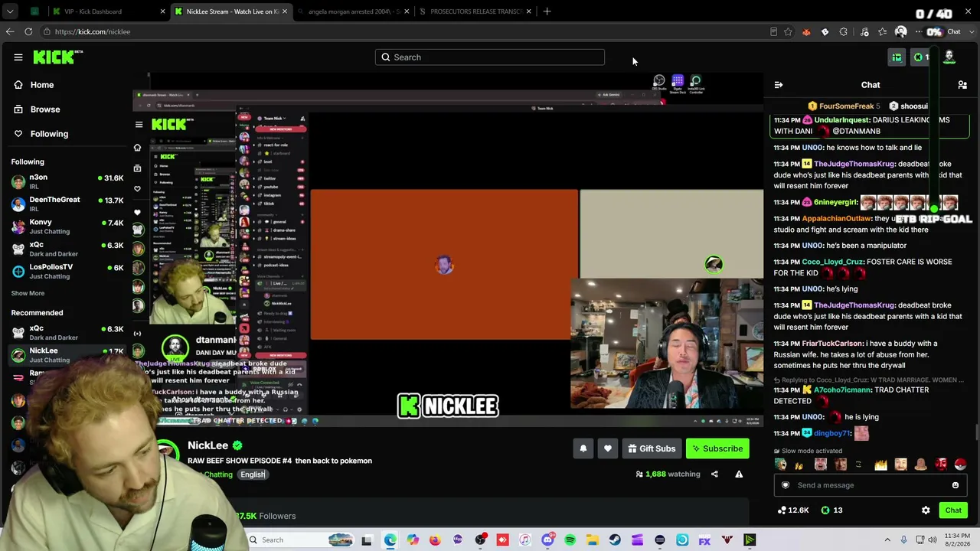980x551 pixels.
Task: Open File Explorer from the taskbar
Action: coord(593,540)
